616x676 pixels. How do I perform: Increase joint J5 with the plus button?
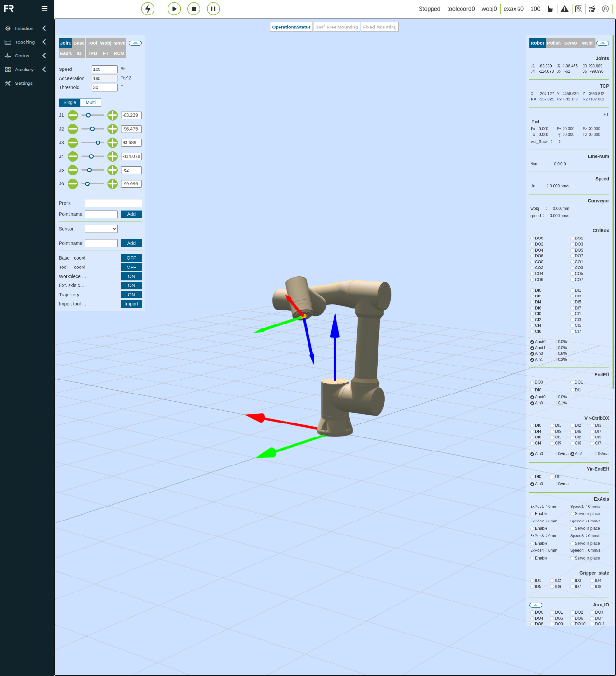[x=112, y=170]
